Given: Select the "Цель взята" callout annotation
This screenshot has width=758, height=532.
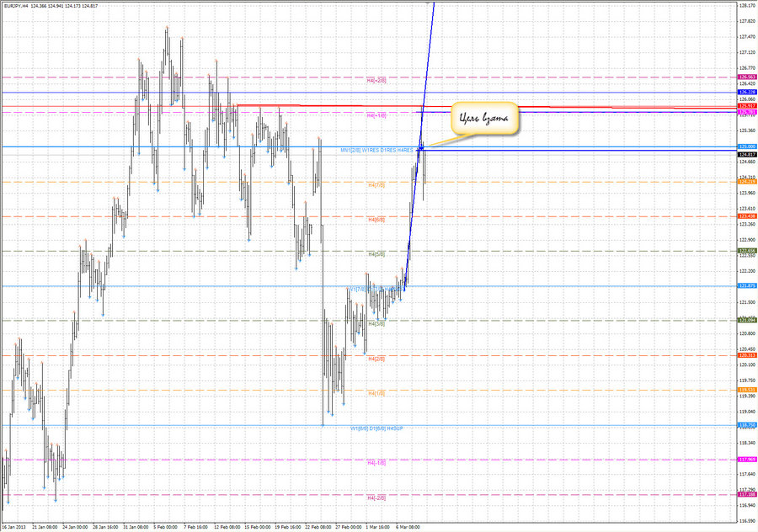Looking at the screenshot, I should pyautogui.click(x=483, y=118).
